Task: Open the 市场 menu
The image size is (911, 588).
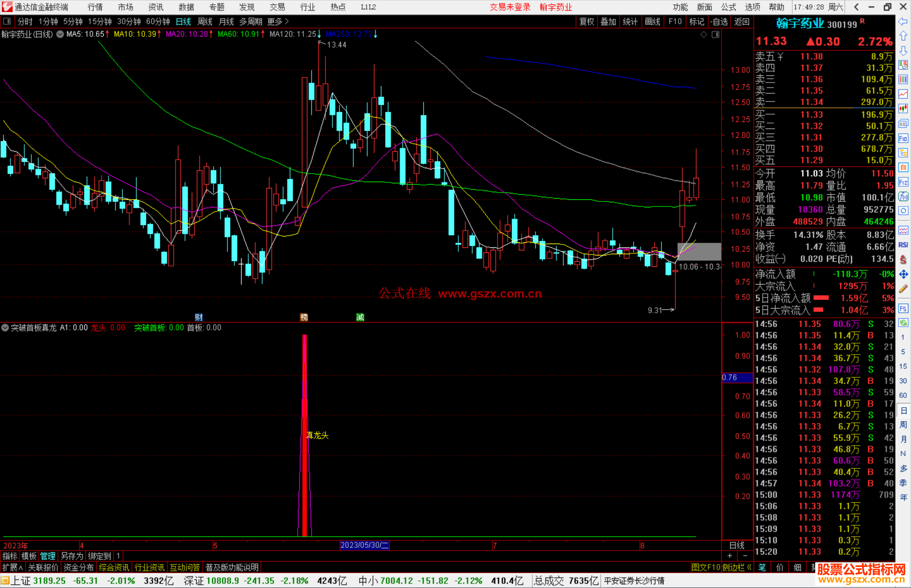Action: 125,7
